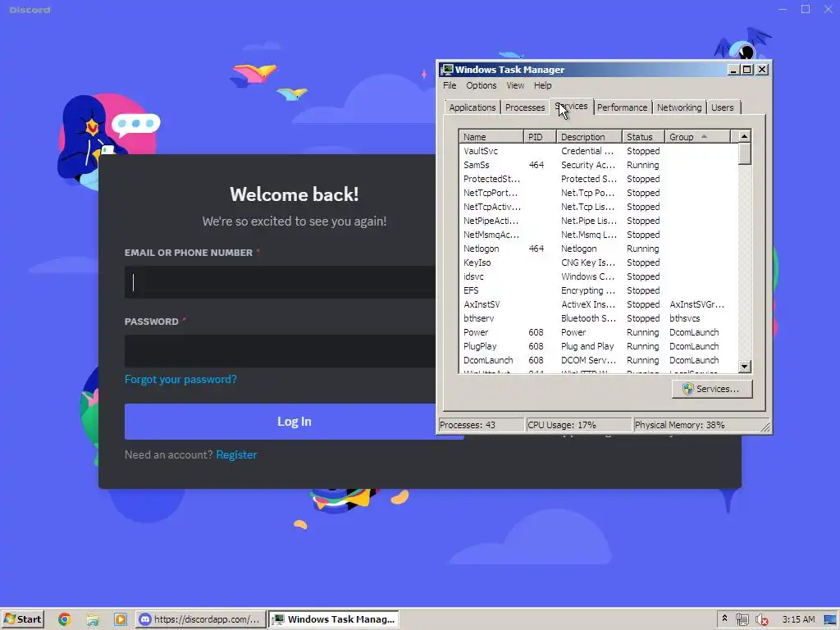This screenshot has height=630, width=840.
Task: Click the Task Manager title bar icon
Action: (x=447, y=70)
